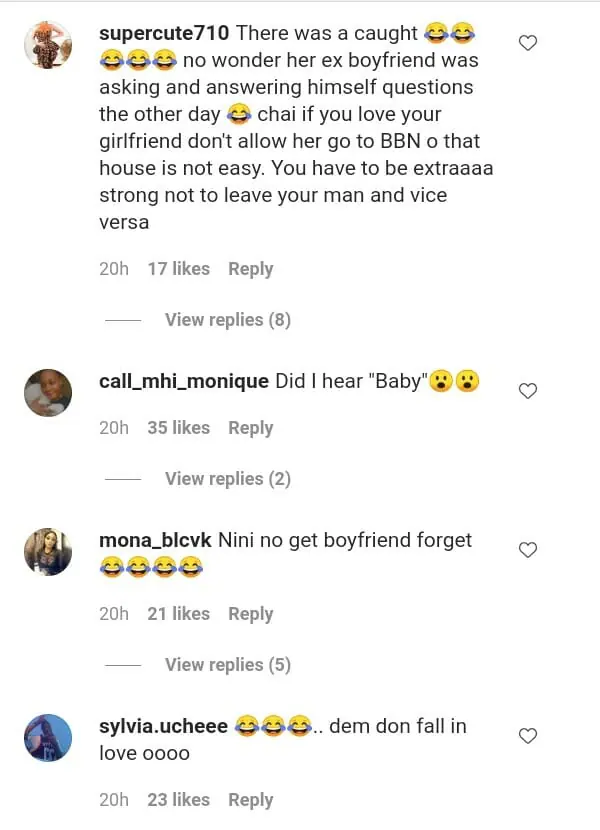Like supercute710's comment with the heart icon

click(x=528, y=42)
